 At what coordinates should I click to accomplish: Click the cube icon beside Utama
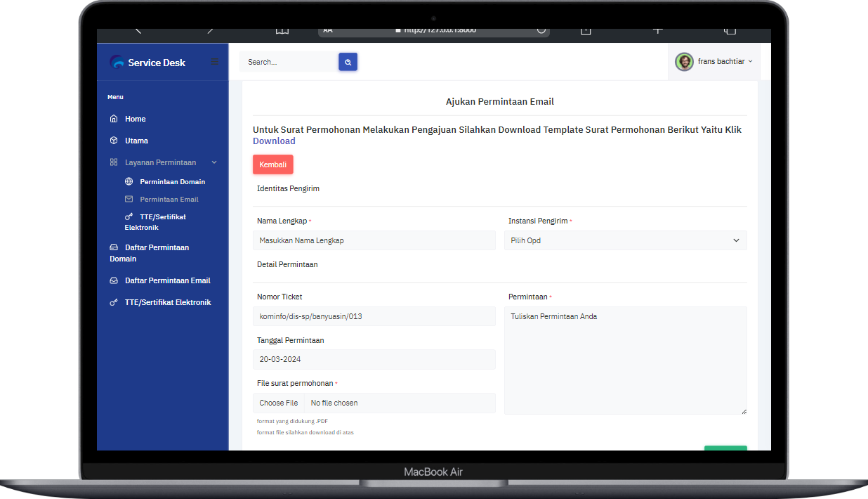[114, 141]
